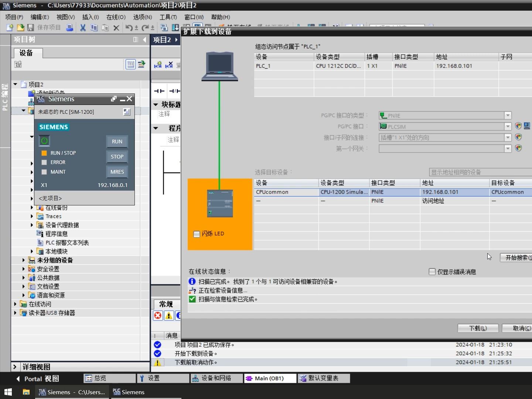This screenshot has height=399, width=532.
Task: Select the PLC 报警文本列表 tree item
Action: tap(63, 243)
